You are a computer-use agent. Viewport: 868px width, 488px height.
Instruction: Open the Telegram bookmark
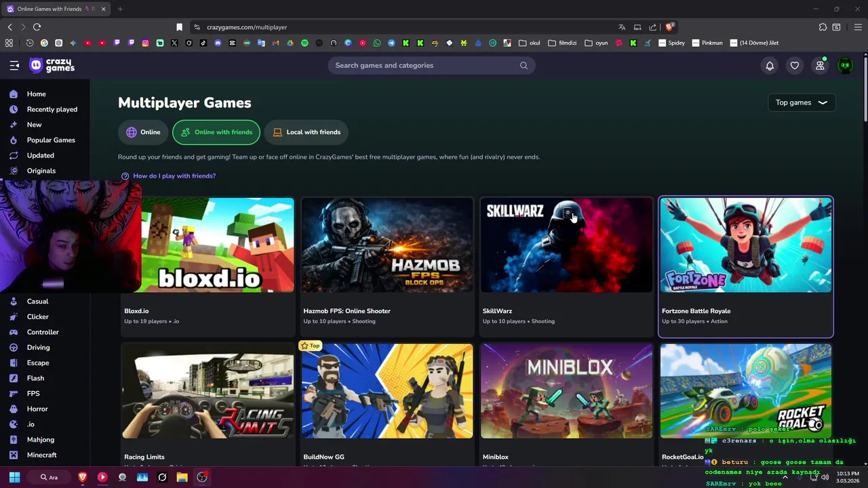click(391, 43)
